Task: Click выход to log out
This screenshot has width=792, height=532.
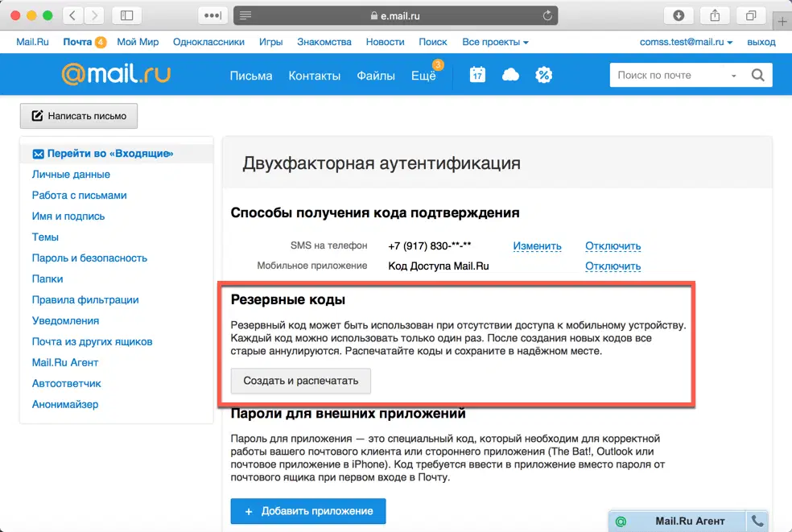Action: tap(761, 42)
